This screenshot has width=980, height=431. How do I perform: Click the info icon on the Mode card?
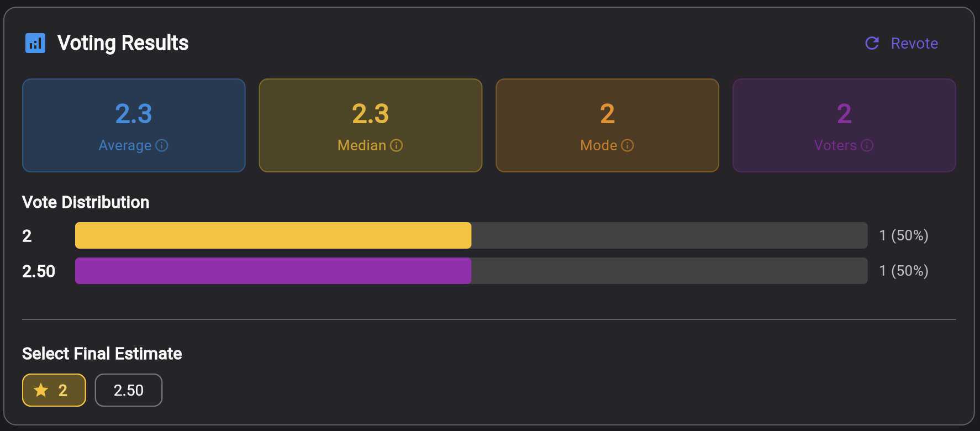[628, 145]
